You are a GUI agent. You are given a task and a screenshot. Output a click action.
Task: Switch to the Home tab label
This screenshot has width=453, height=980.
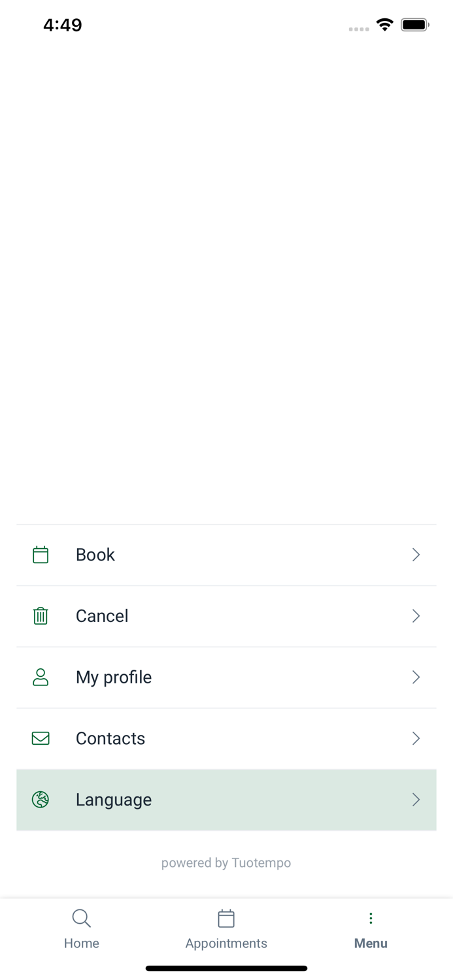(82, 943)
